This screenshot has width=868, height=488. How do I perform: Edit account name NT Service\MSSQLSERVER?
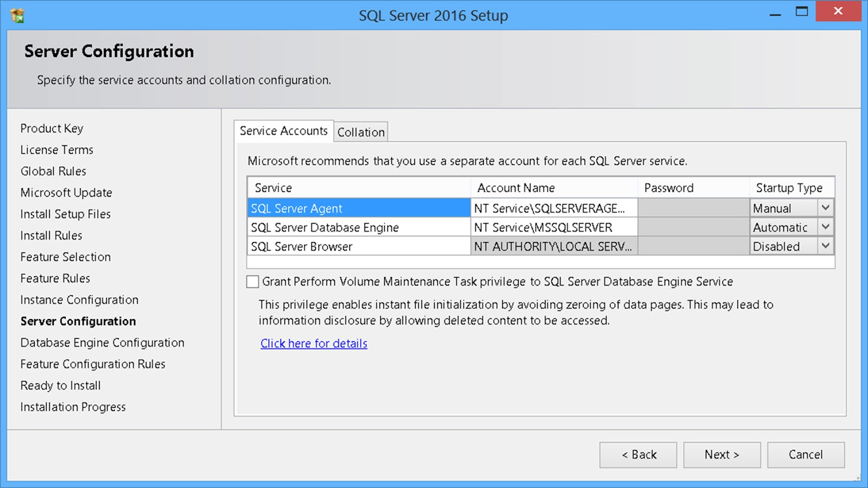tap(554, 227)
